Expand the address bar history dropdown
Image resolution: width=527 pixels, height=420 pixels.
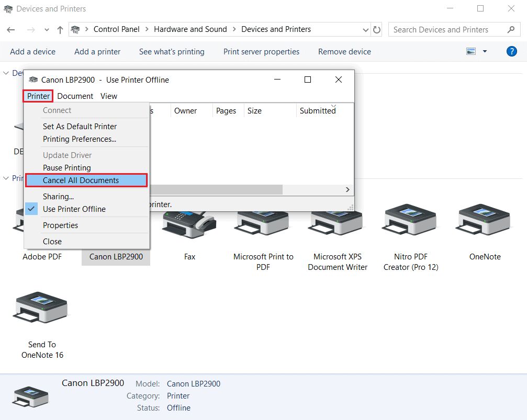coord(366,30)
